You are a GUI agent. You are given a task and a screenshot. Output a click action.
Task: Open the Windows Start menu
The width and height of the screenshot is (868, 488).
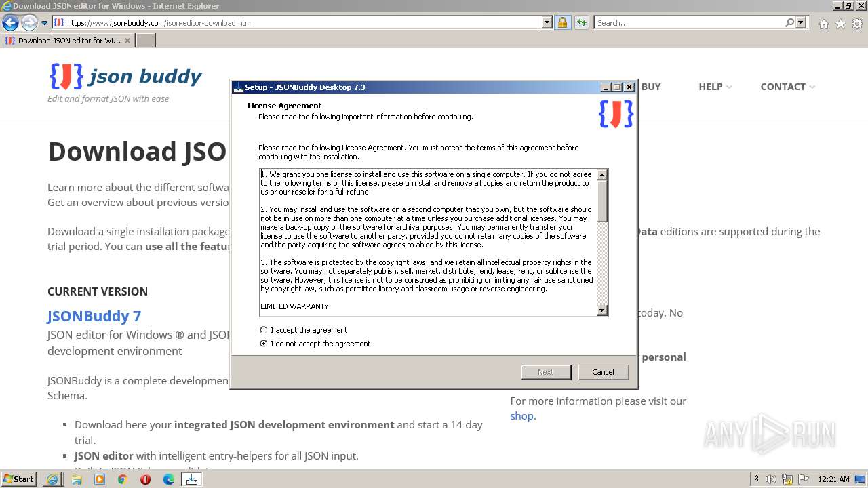[x=18, y=479]
